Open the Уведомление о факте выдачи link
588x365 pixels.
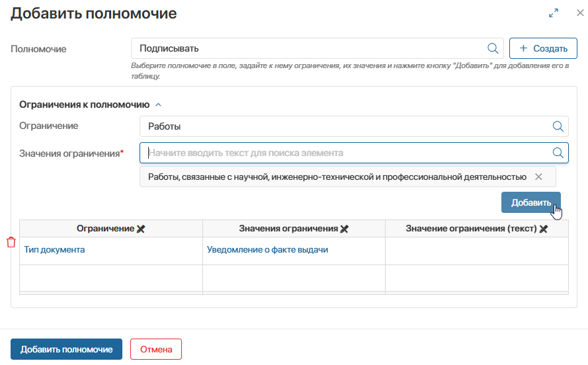pyautogui.click(x=267, y=250)
